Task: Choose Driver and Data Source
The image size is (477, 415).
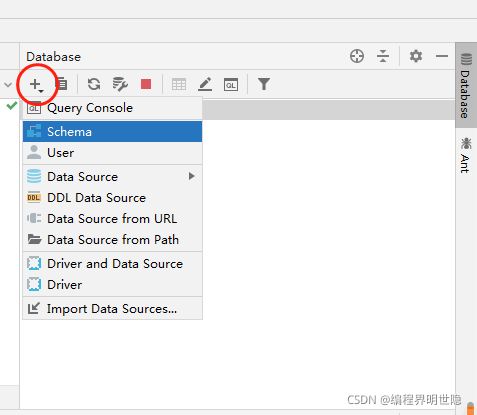Action: click(x=112, y=264)
